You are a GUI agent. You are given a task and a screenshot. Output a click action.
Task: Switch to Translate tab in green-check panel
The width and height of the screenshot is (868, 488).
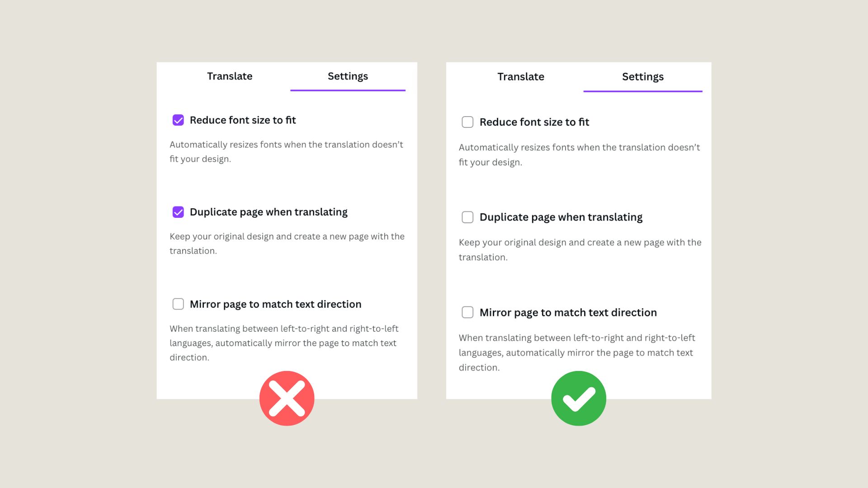click(521, 77)
